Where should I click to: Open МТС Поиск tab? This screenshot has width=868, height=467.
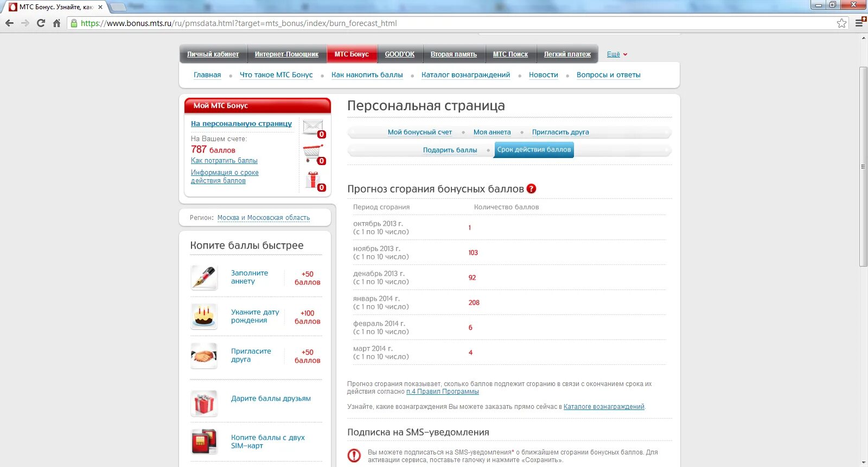click(510, 54)
